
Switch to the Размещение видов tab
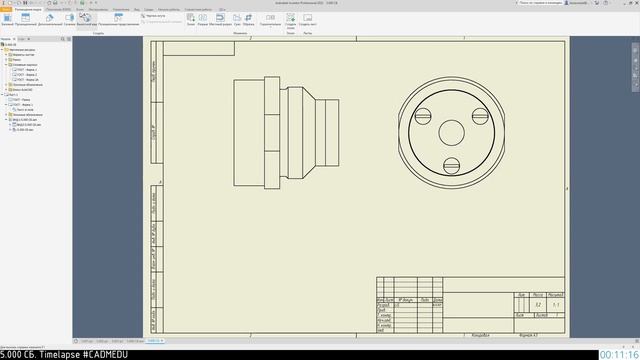pos(28,9)
